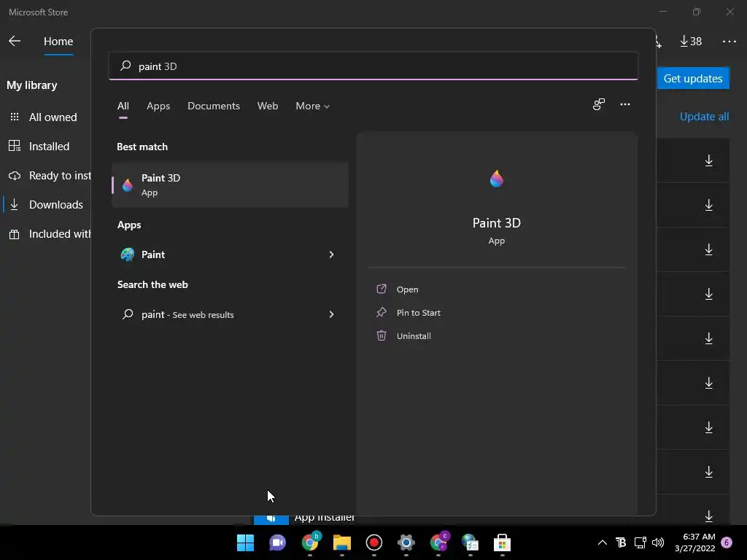Click the pin icon beside Pin to Start
Viewport: 747px width, 560px height.
coord(381,312)
